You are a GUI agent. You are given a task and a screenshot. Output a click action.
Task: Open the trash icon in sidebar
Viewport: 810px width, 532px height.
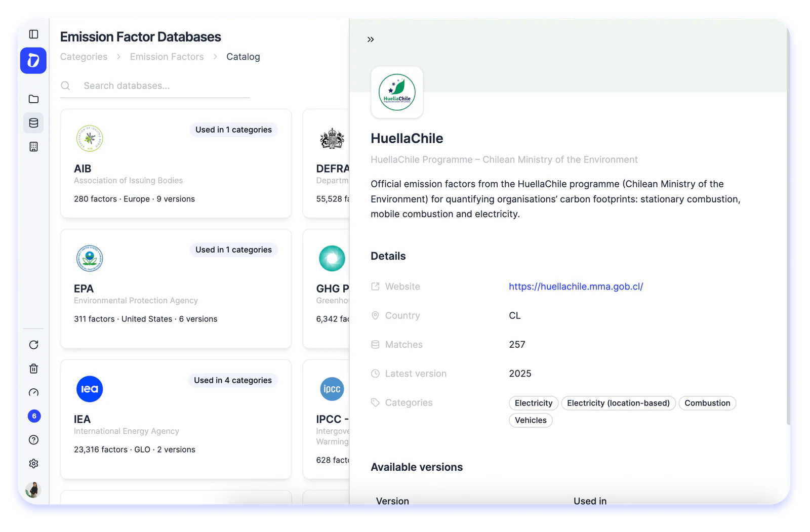pos(33,369)
